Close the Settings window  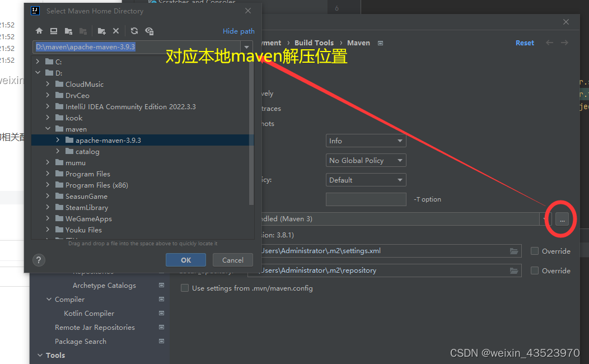566,22
